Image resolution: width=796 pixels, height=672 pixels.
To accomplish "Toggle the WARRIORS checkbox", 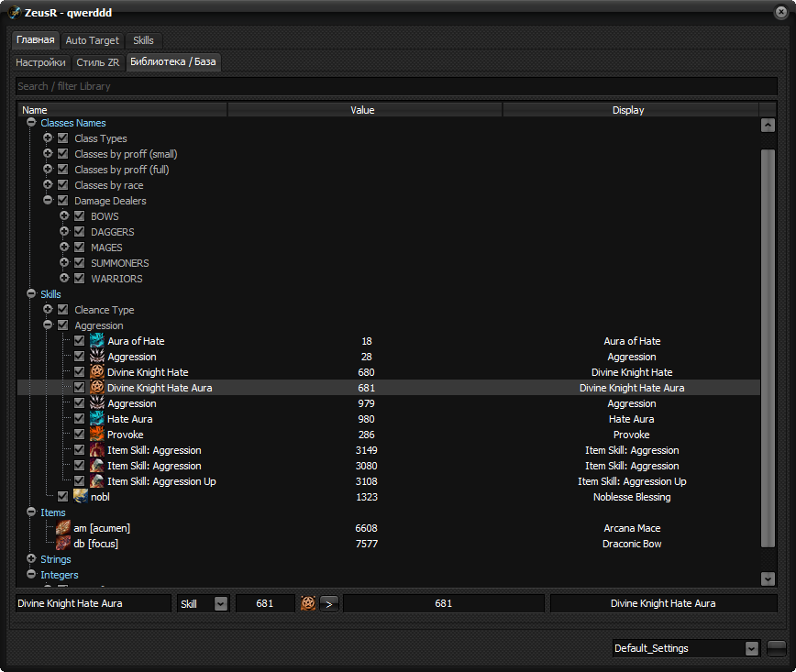I will coord(79,278).
